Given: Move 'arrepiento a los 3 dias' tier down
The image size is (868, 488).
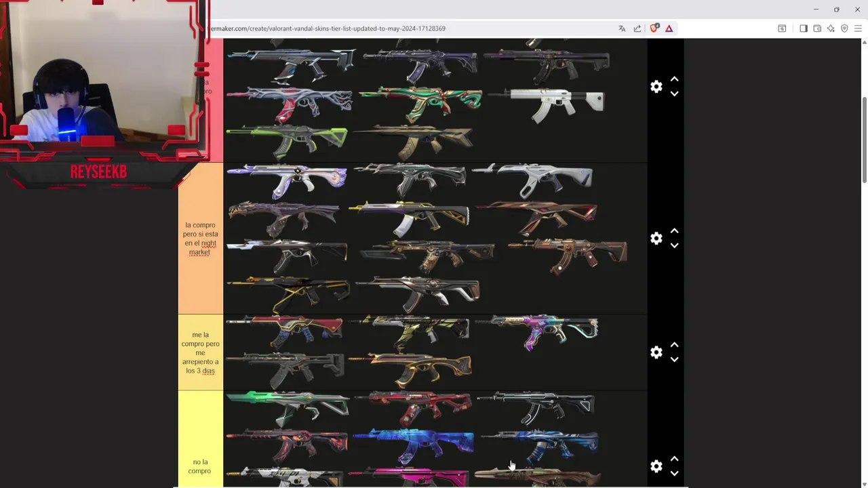Looking at the screenshot, I should click(x=674, y=360).
